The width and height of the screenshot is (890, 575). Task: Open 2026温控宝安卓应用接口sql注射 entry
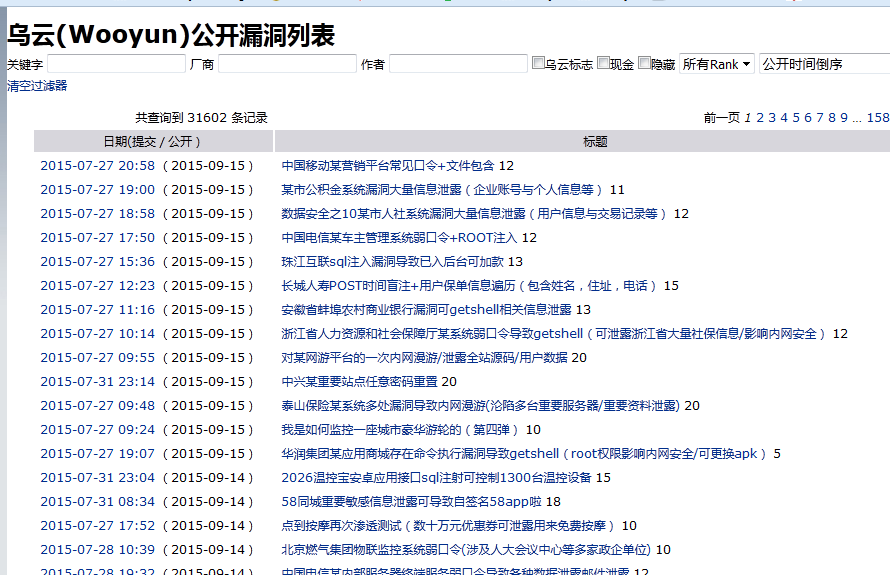point(436,478)
